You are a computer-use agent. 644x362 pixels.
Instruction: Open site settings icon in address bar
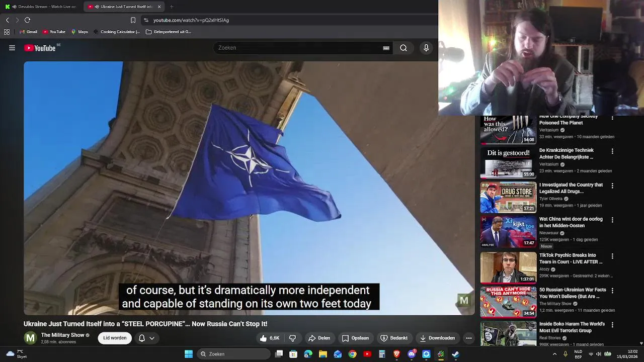tap(146, 20)
